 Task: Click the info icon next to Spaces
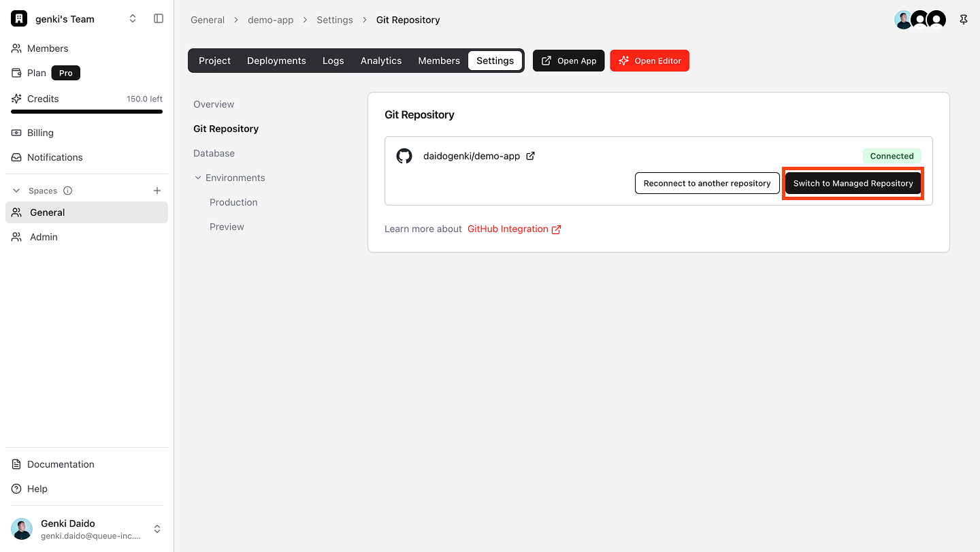(x=67, y=191)
